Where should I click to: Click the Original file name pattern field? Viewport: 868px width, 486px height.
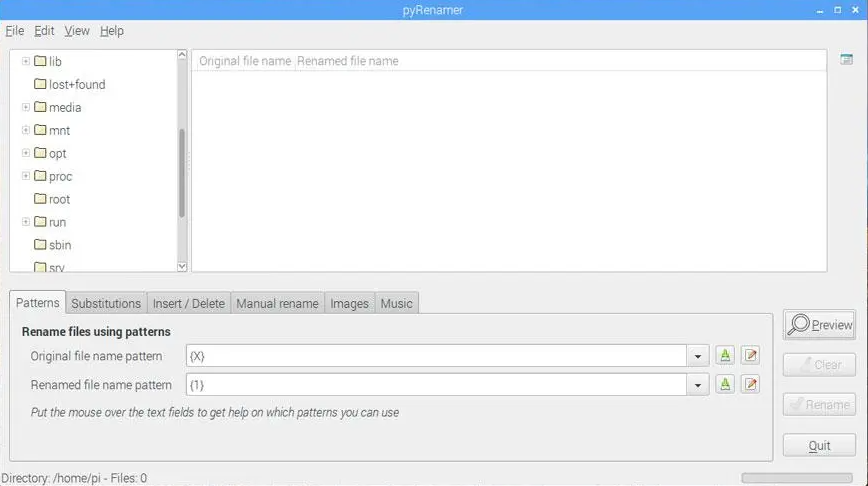pos(436,356)
